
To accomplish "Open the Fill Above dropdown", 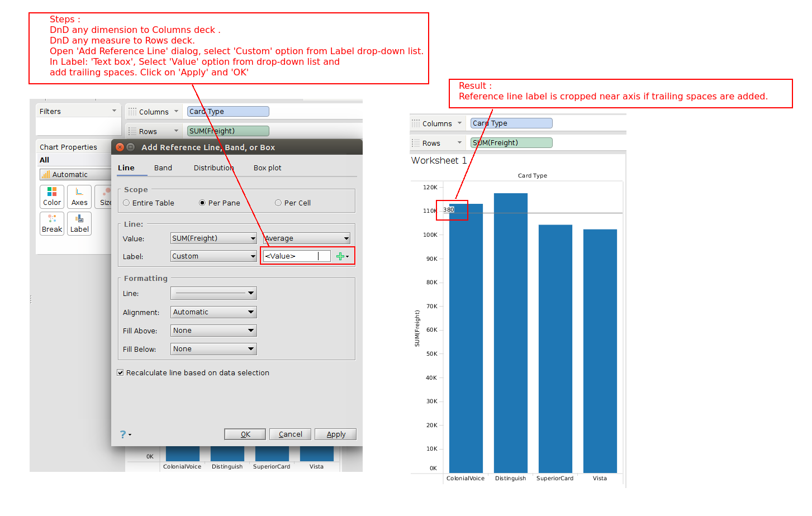I will (214, 331).
